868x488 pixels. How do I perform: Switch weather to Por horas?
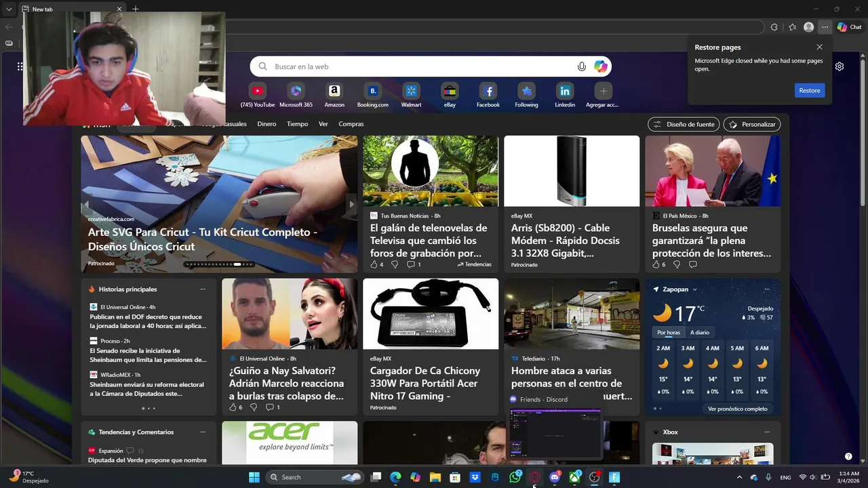coord(669,333)
